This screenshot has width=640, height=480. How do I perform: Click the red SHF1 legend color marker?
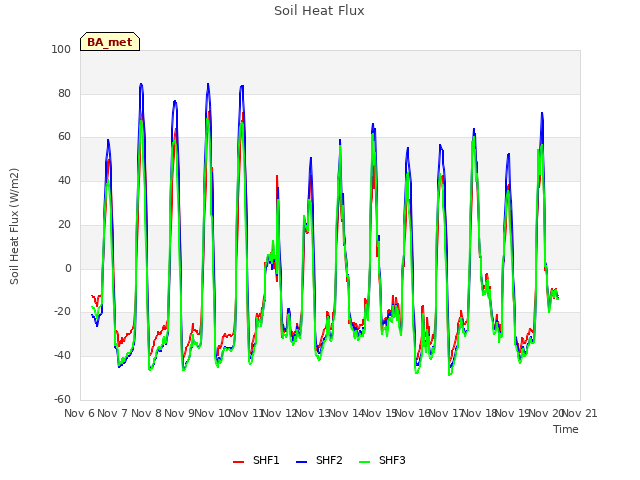pos(238,462)
